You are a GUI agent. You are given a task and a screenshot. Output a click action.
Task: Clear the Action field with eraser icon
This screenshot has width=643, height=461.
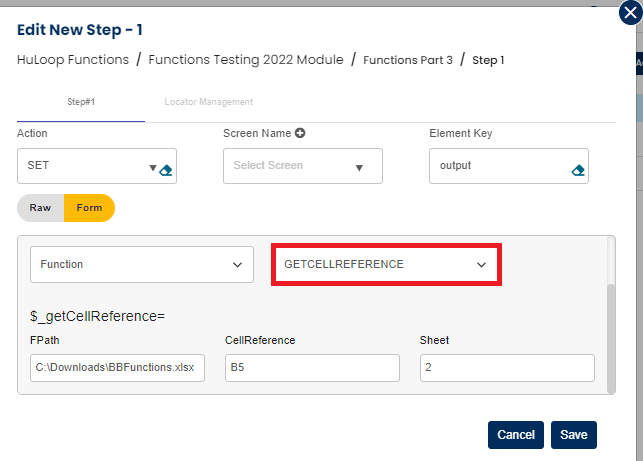[x=166, y=169]
